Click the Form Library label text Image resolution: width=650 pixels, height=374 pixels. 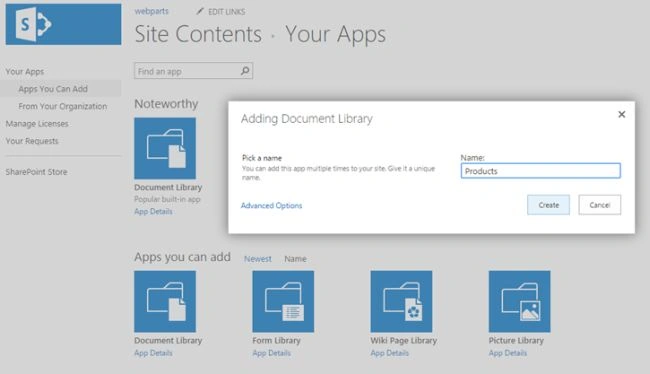(x=276, y=340)
